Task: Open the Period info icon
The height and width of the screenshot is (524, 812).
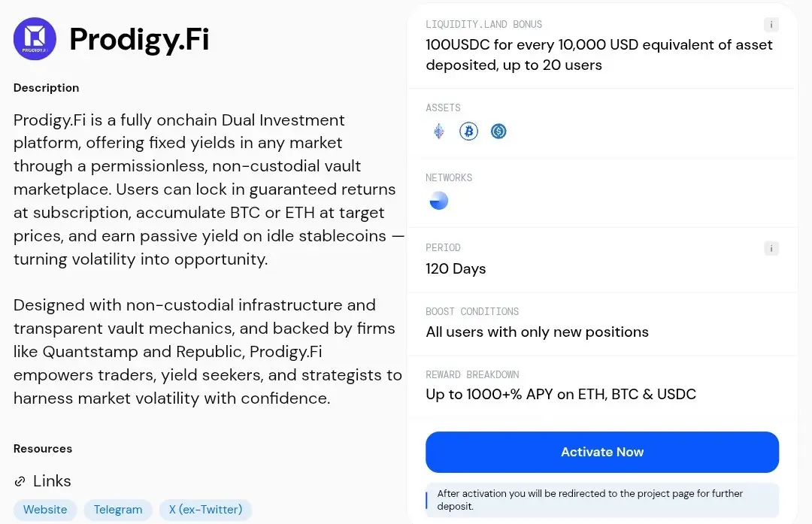Action: pos(771,248)
